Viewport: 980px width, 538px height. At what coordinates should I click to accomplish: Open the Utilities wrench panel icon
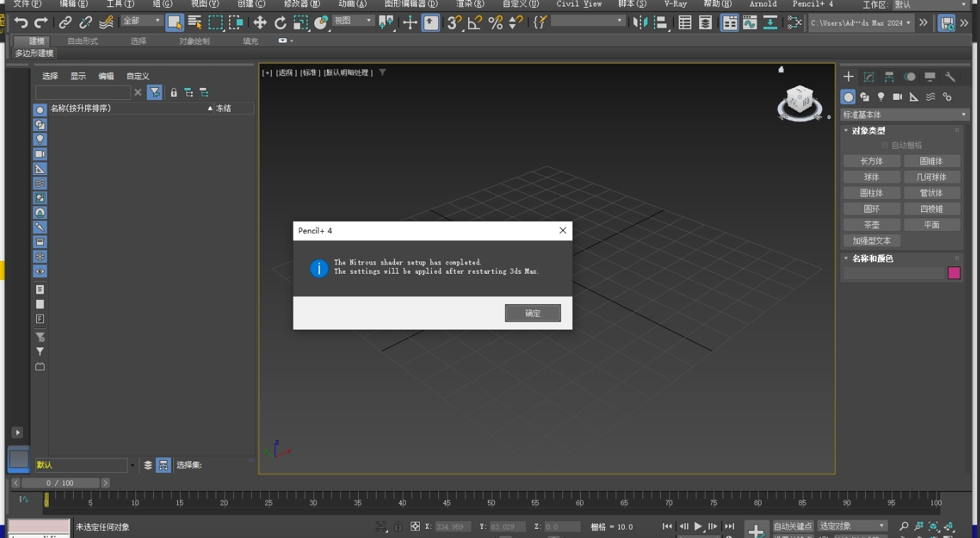pyautogui.click(x=951, y=77)
